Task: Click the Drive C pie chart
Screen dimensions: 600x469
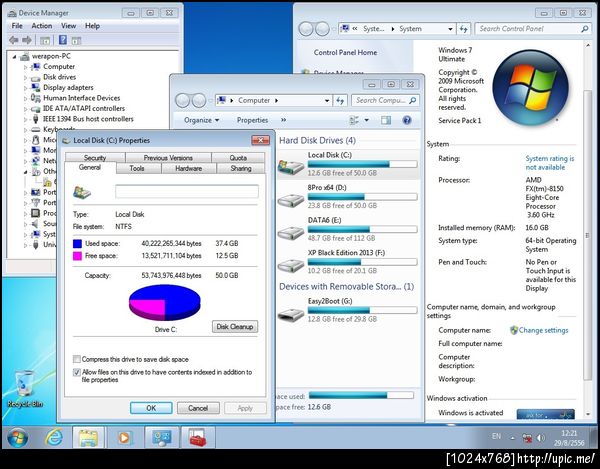Action: tap(165, 303)
